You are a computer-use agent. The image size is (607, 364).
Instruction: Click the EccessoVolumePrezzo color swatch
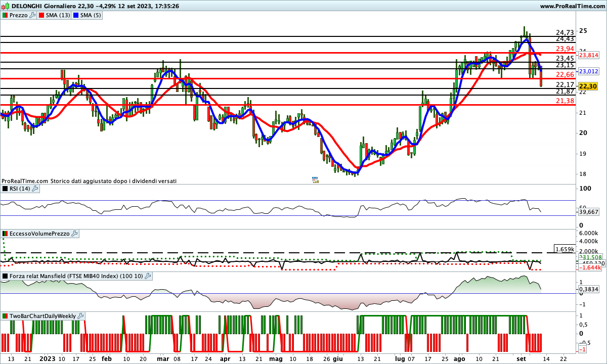pos(5,234)
